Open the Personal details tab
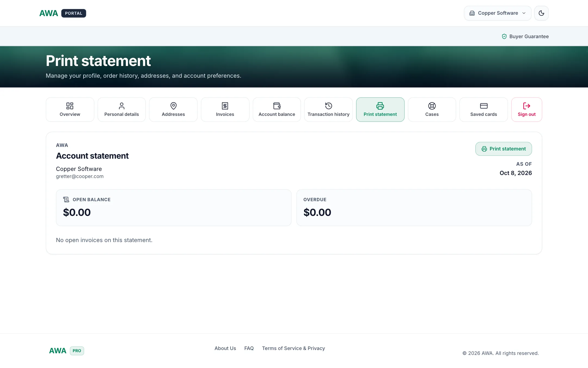Viewport: 588px width, 368px height. (x=122, y=110)
